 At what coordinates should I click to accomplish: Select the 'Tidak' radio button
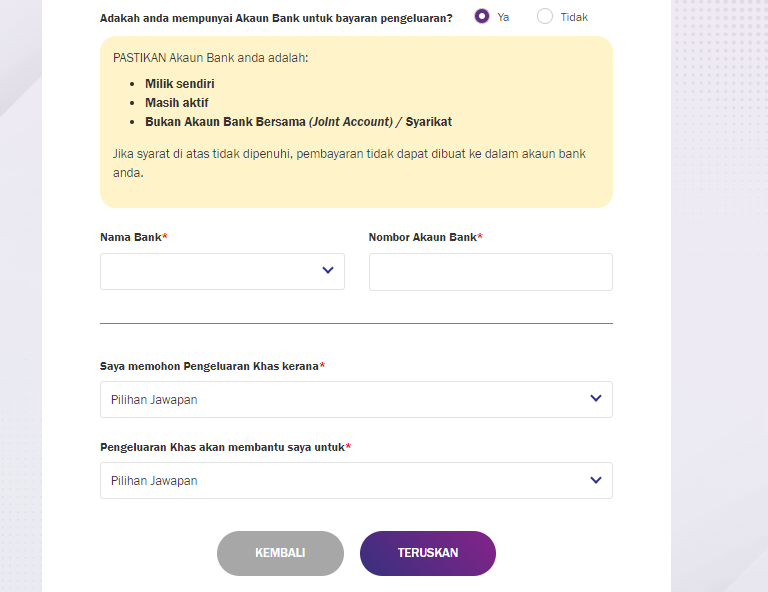[545, 16]
